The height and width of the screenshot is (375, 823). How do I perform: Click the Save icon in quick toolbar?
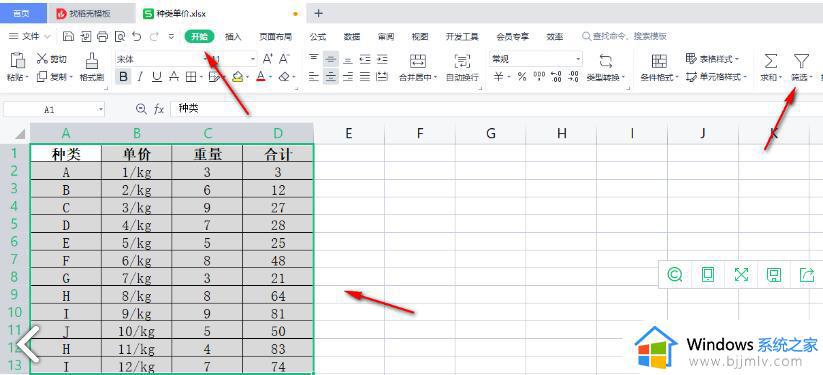tap(68, 36)
